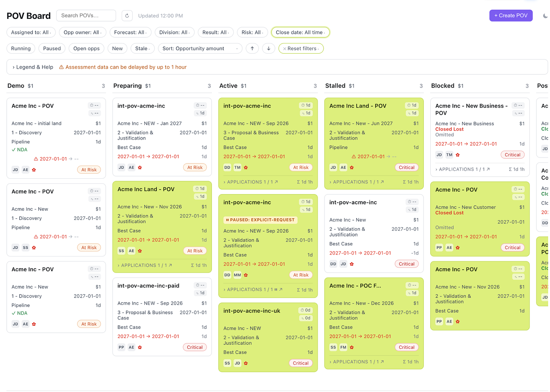Click the red flower icon on first Demo card

(34, 170)
